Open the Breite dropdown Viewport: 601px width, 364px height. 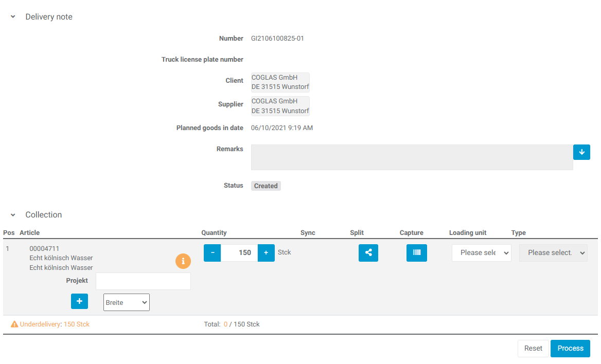[127, 303]
